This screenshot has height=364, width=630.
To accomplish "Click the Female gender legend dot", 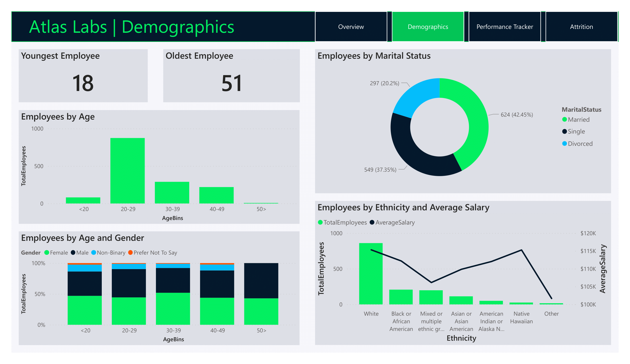I will click(x=46, y=253).
